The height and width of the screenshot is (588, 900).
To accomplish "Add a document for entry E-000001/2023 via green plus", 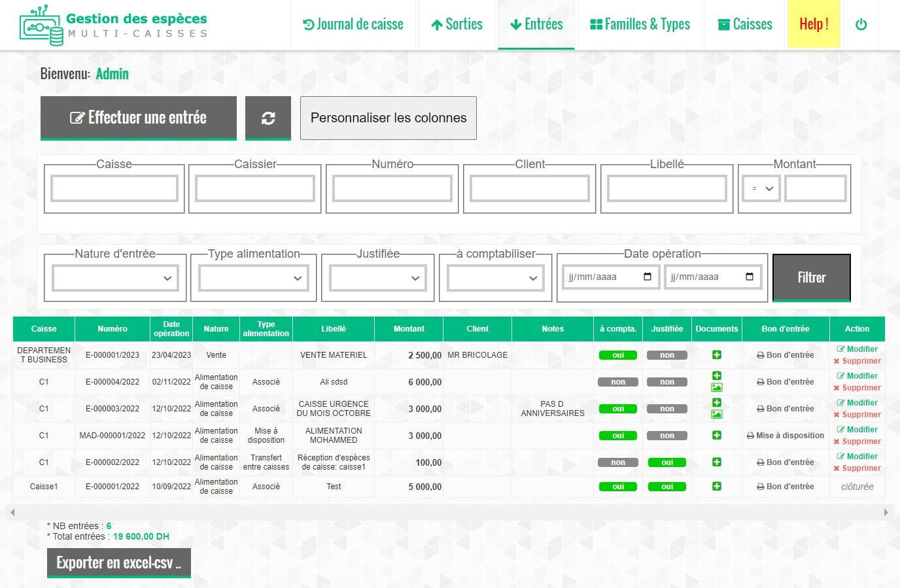I will pos(717,355).
